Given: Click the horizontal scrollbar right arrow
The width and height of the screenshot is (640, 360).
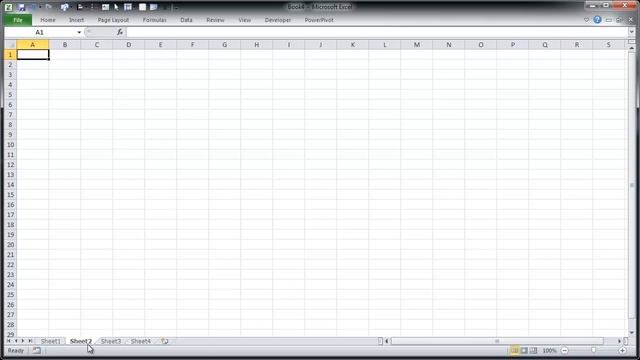Looking at the screenshot, I should pyautogui.click(x=619, y=341).
